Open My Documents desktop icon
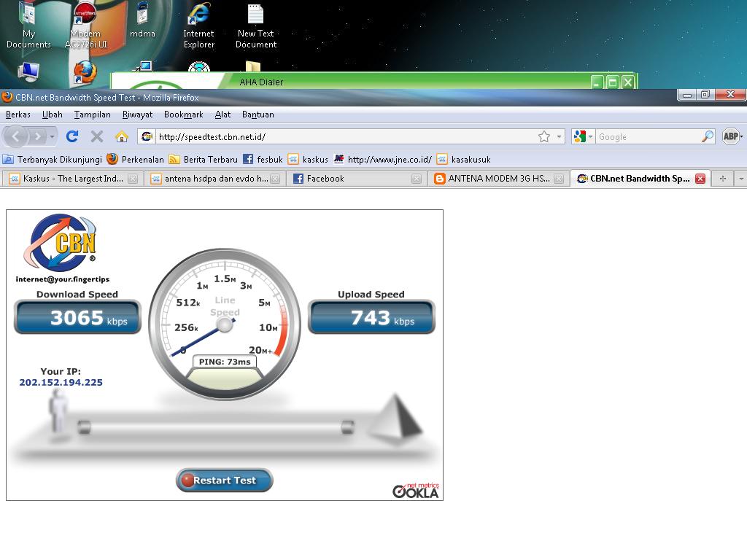747x560 pixels. [28, 26]
